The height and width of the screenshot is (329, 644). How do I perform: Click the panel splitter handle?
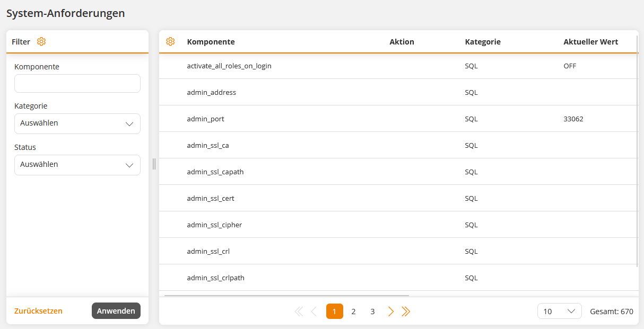coord(154,164)
